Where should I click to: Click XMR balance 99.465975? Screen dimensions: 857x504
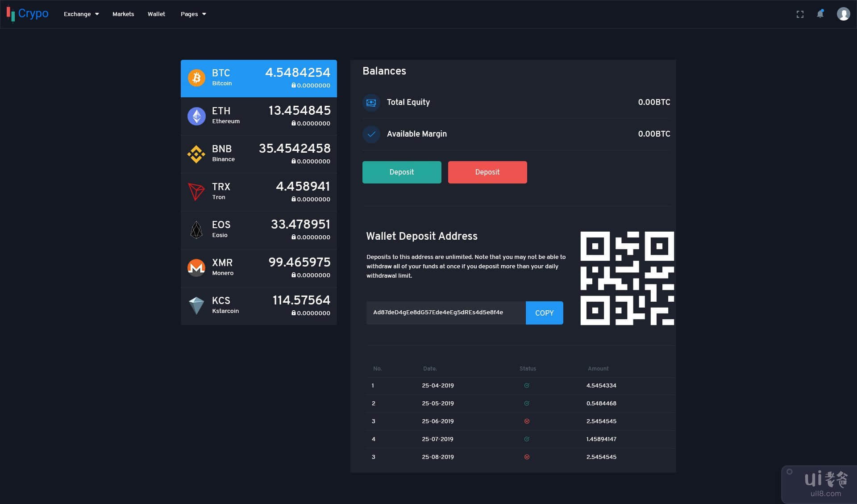(x=300, y=262)
